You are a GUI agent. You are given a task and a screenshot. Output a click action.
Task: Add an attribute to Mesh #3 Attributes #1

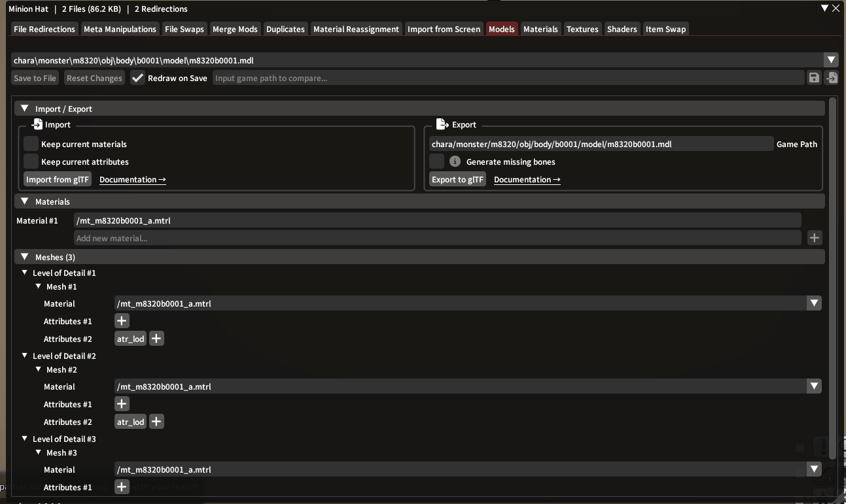coord(122,487)
